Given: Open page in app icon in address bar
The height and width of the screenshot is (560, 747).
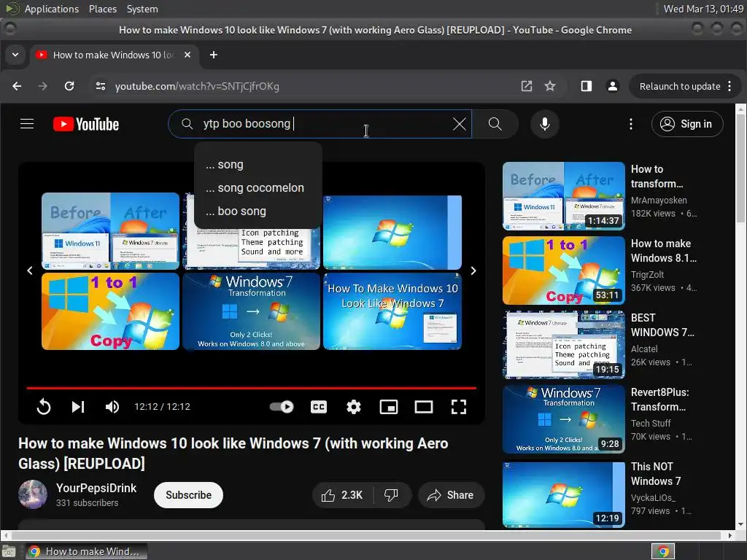Looking at the screenshot, I should point(527,86).
